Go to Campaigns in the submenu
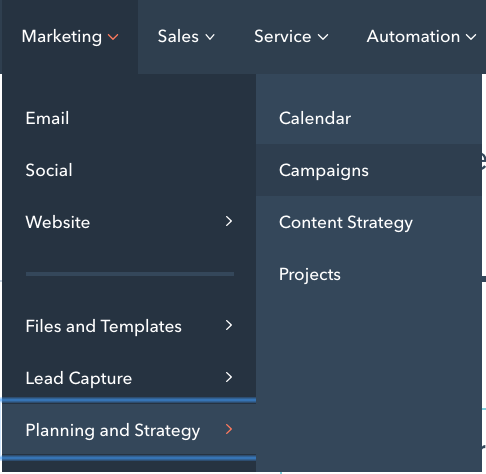The image size is (486, 474). (x=369, y=170)
